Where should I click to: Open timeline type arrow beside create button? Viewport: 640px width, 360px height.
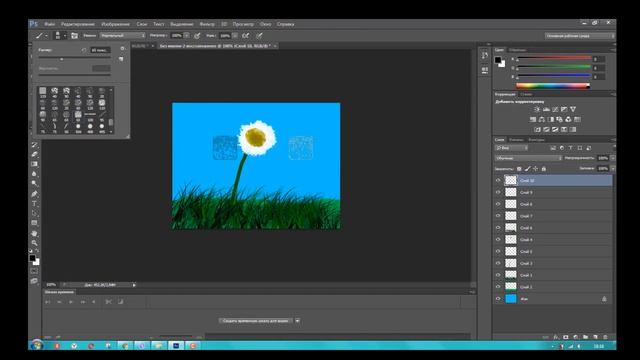click(298, 321)
